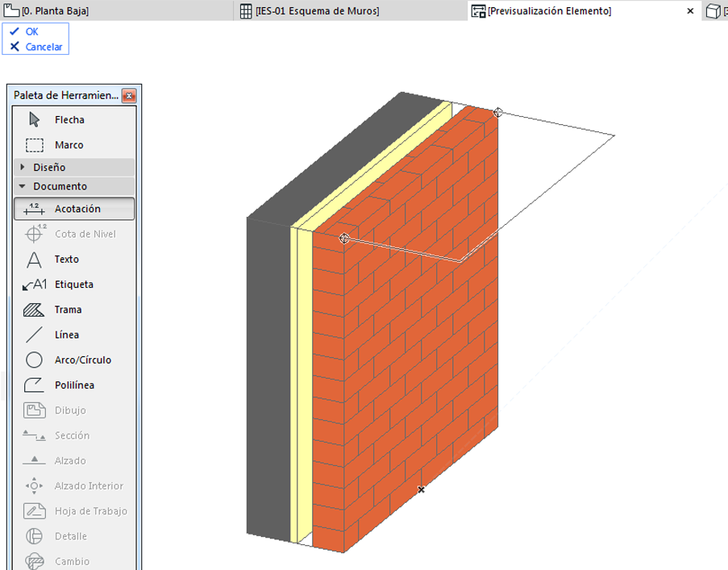Click the dimension point on brick front edge
The height and width of the screenshot is (570, 728).
click(344, 238)
